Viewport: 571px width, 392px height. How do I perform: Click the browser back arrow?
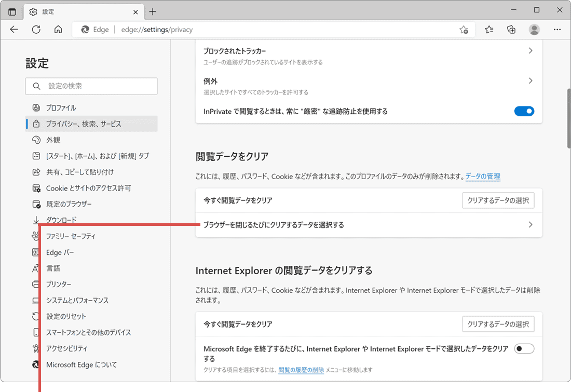14,30
